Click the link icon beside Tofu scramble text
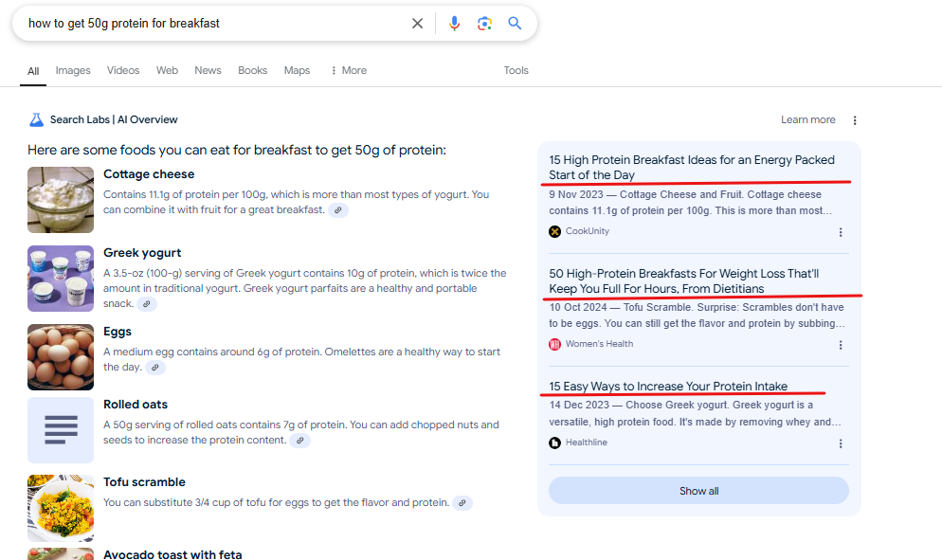Image resolution: width=942 pixels, height=560 pixels. [x=462, y=503]
